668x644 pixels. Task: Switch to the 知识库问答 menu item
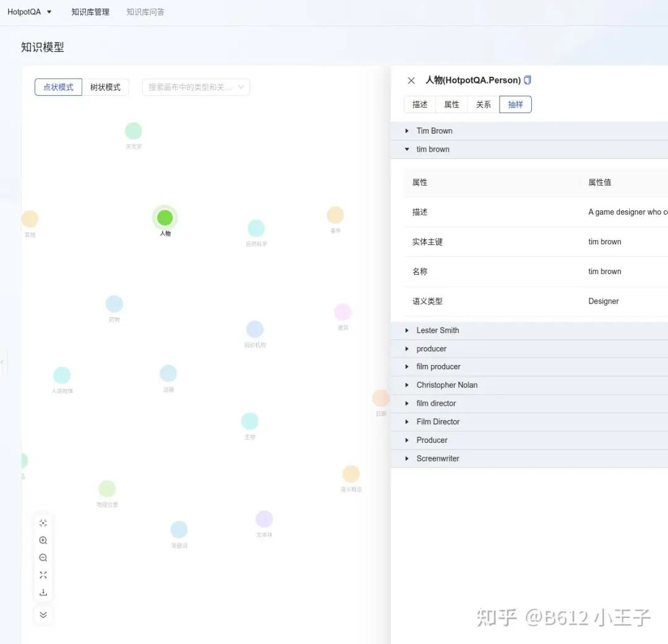[145, 11]
